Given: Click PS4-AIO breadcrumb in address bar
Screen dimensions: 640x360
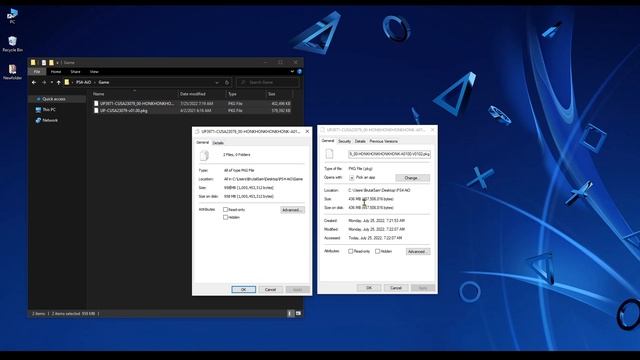Looking at the screenshot, I should pyautogui.click(x=84, y=82).
